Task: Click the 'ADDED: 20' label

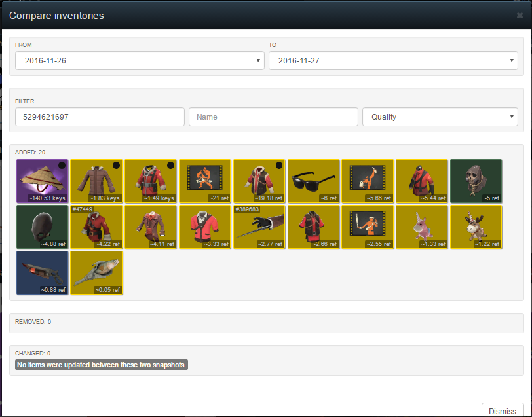Action: 30,153
